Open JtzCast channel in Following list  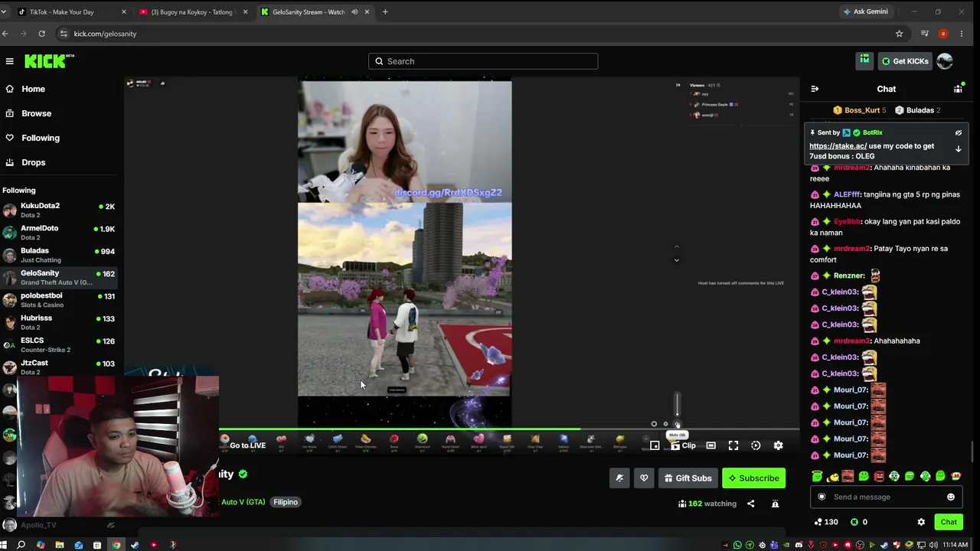[60, 367]
